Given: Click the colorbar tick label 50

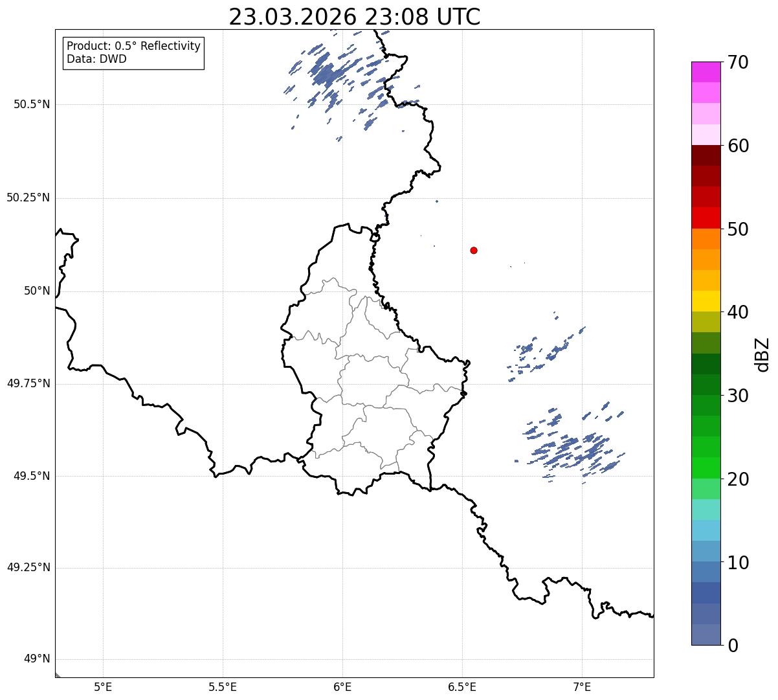Looking at the screenshot, I should coord(738,229).
